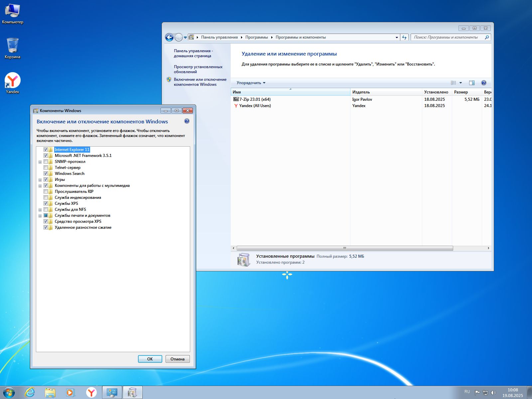Click the taskbar clock showing 10:08
This screenshot has height=399, width=532.
[512, 393]
